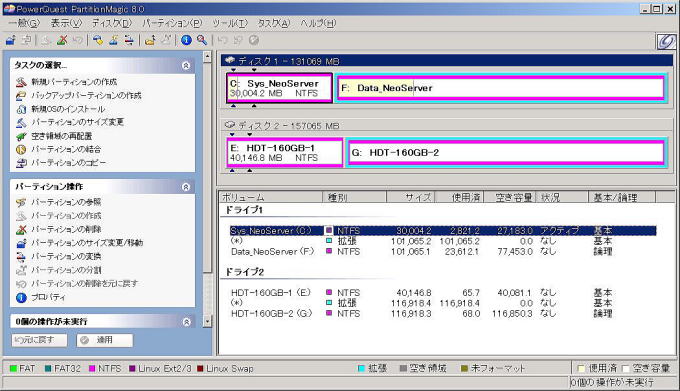This screenshot has width=680, height=391.
Task: Open the ヘルプ(H) menu
Action: (318, 23)
